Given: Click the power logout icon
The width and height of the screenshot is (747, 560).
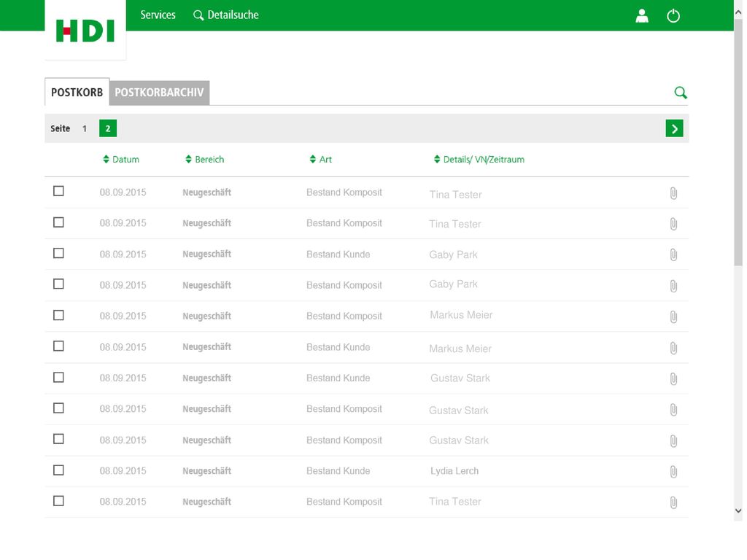Looking at the screenshot, I should click(673, 16).
